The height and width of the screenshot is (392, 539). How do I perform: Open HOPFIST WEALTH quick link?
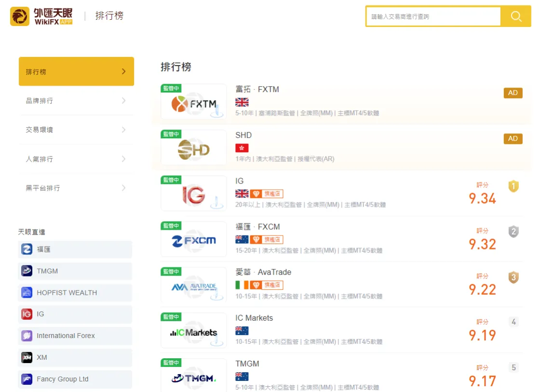pos(75,292)
